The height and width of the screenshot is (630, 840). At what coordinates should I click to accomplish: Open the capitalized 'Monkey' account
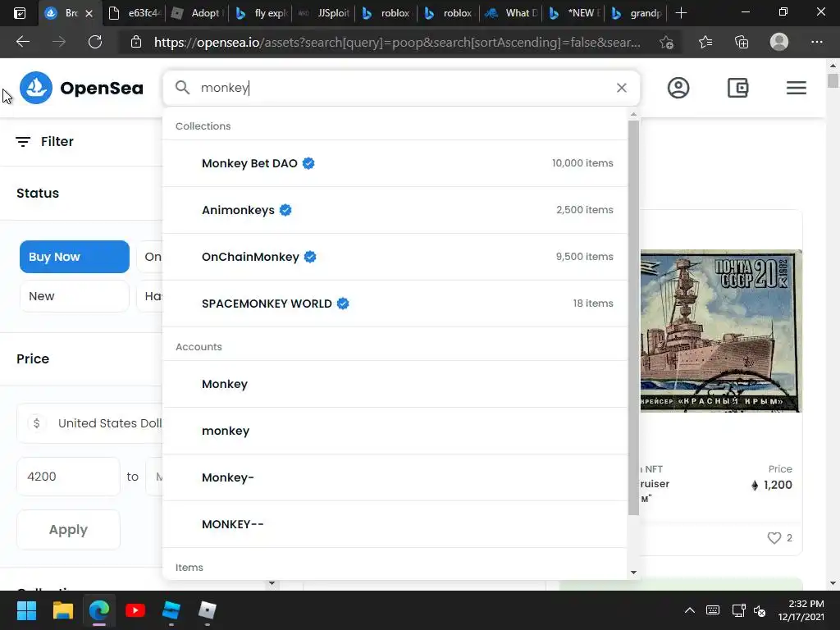[395, 384]
